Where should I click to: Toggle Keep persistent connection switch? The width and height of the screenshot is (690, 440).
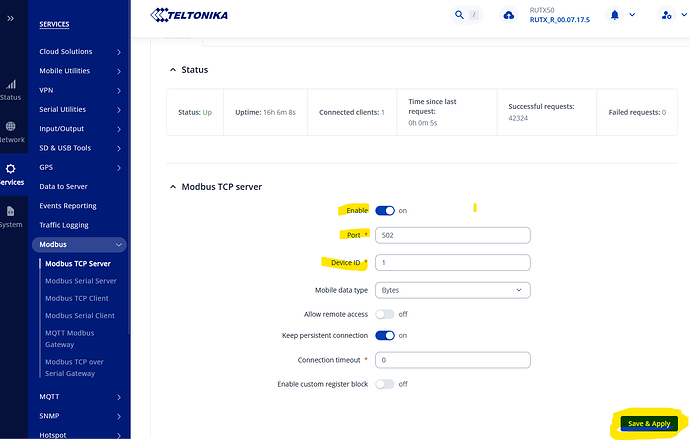385,336
